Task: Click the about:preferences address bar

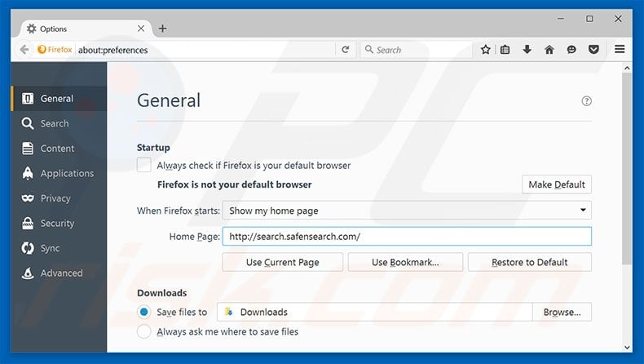Action: (x=205, y=50)
